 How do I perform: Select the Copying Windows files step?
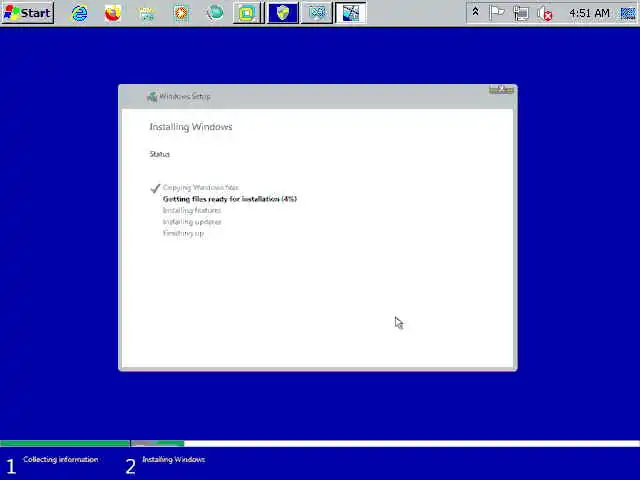(200, 187)
